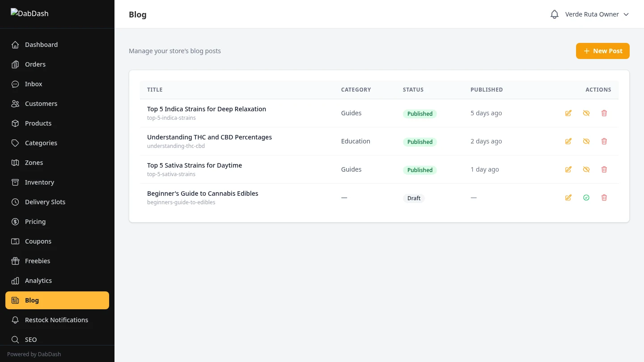Open the Coupons section icon
The width and height of the screenshot is (644, 362).
(x=15, y=241)
